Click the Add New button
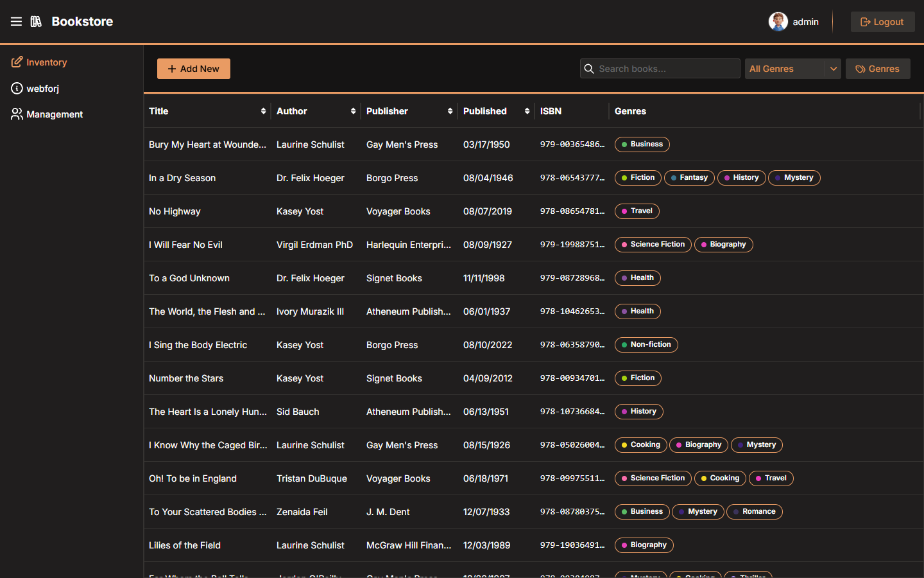 tap(193, 69)
